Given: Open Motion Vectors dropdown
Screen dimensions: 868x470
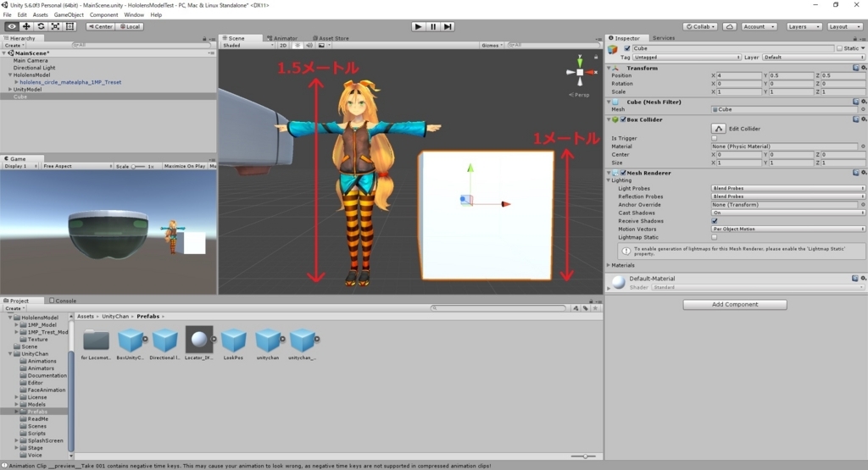Looking at the screenshot, I should [x=787, y=229].
